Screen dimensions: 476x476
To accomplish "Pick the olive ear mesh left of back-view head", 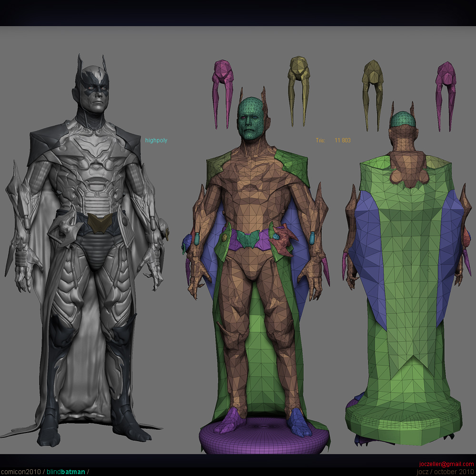I will coord(373,95).
